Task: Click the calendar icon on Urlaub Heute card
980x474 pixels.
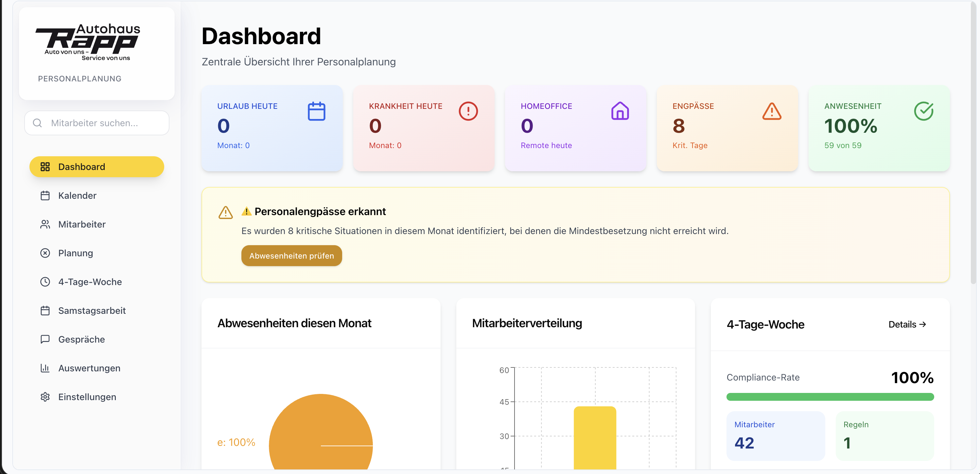Action: 316,111
